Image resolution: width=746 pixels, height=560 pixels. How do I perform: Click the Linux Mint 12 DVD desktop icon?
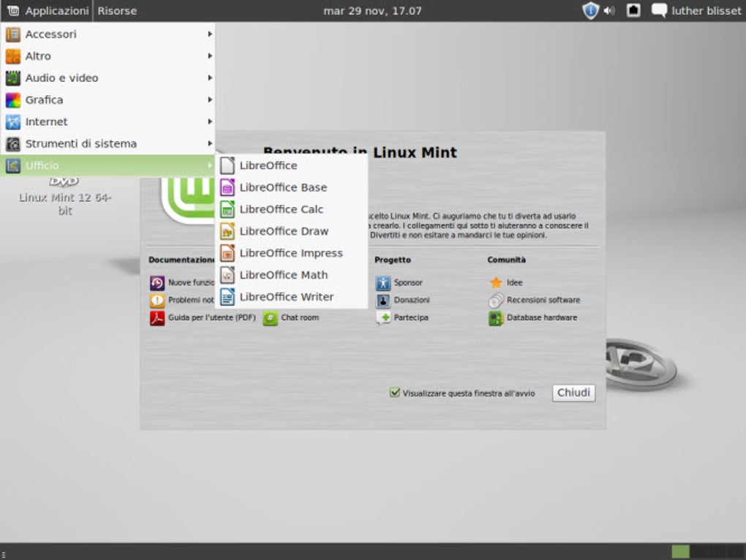coord(64,181)
